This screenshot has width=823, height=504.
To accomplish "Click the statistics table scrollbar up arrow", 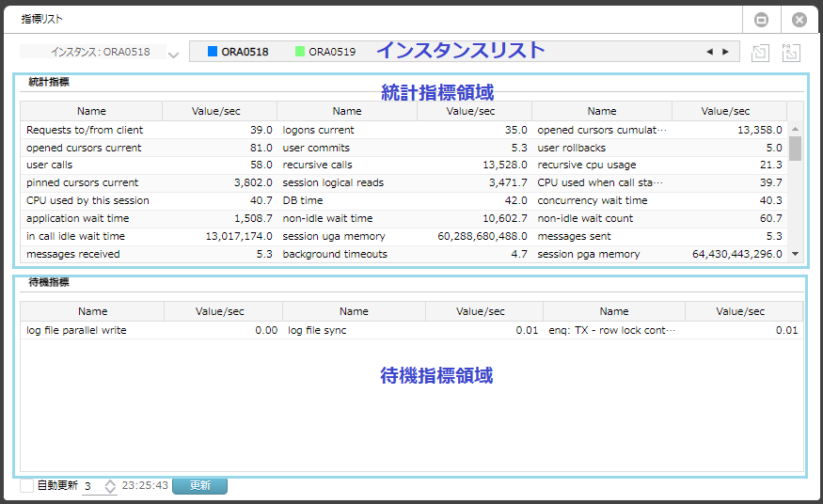I will coord(795,129).
